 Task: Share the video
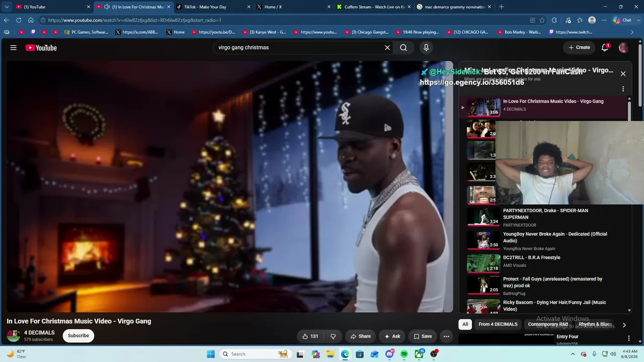[x=361, y=336]
